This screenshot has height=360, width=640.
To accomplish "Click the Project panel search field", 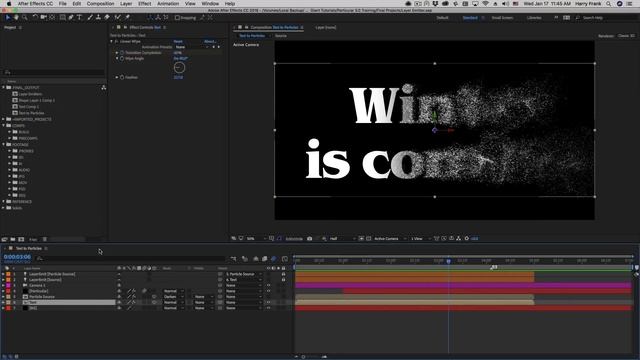I will 53,72.
